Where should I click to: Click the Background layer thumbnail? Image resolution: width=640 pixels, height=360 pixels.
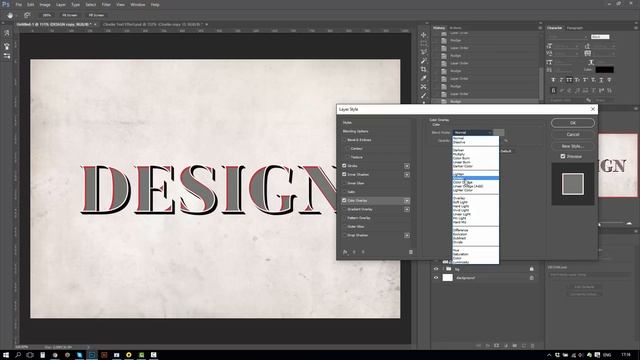click(x=448, y=278)
